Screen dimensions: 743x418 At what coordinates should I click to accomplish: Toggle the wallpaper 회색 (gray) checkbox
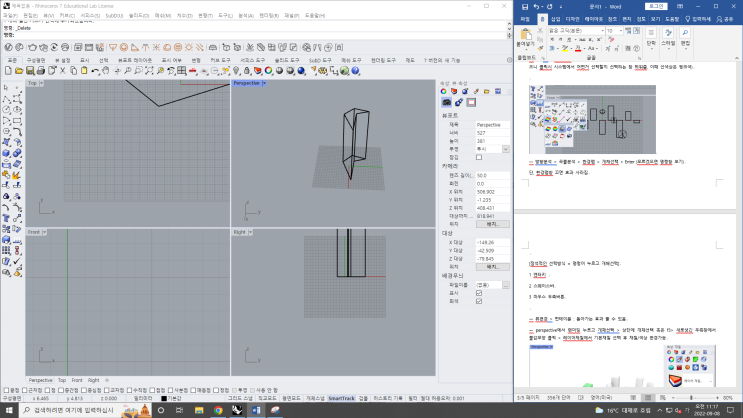(479, 300)
